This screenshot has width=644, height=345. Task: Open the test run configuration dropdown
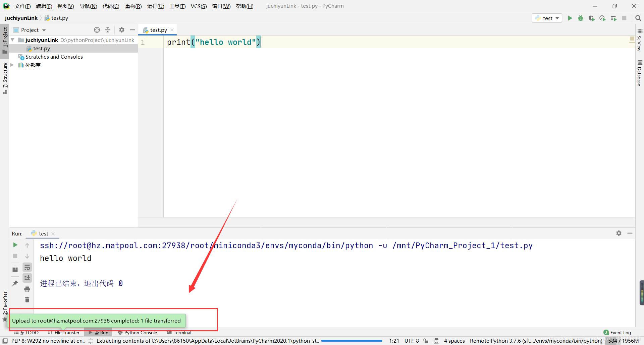[x=547, y=18]
